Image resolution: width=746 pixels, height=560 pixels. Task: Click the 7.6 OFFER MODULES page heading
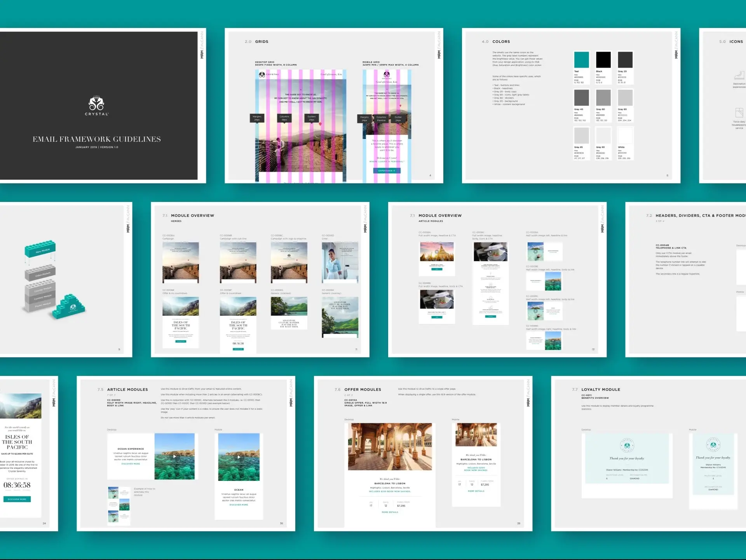358,390
